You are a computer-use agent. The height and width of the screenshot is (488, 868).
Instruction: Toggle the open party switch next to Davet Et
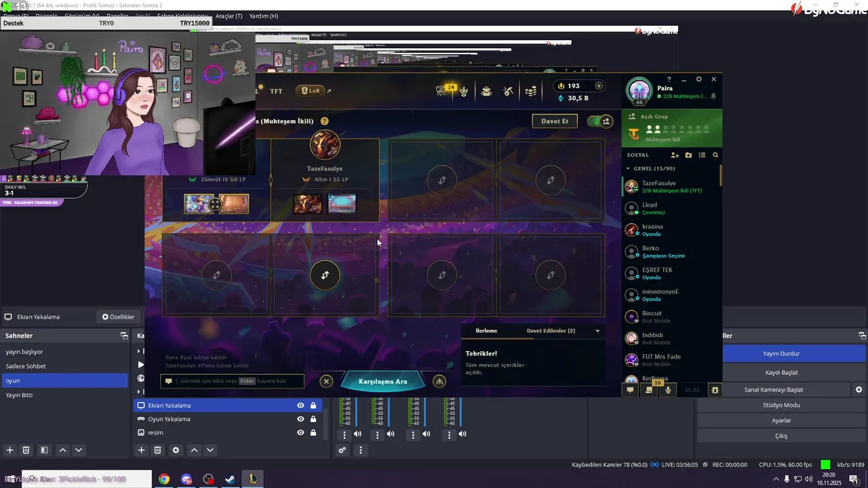click(x=599, y=121)
